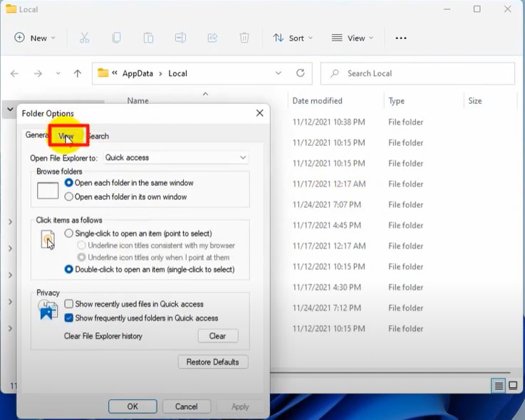
Task: Collapse the top navigation pane item
Action: (x=10, y=109)
